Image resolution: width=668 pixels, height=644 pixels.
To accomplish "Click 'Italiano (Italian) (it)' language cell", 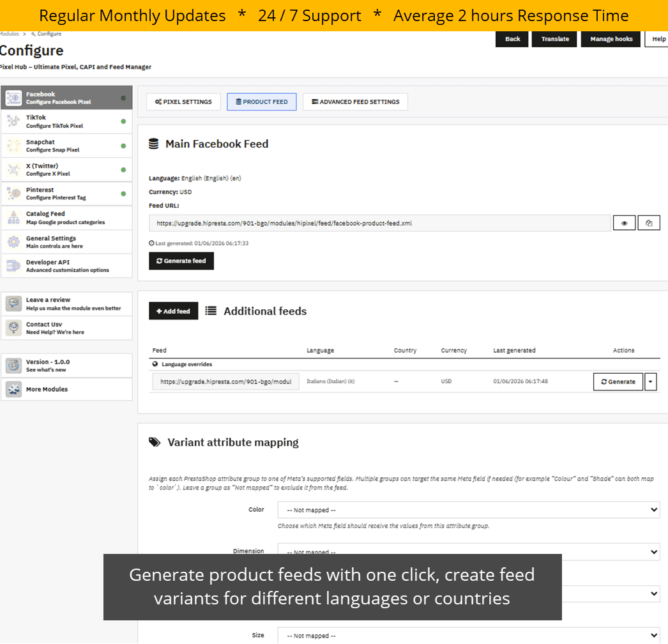I will (x=330, y=381).
